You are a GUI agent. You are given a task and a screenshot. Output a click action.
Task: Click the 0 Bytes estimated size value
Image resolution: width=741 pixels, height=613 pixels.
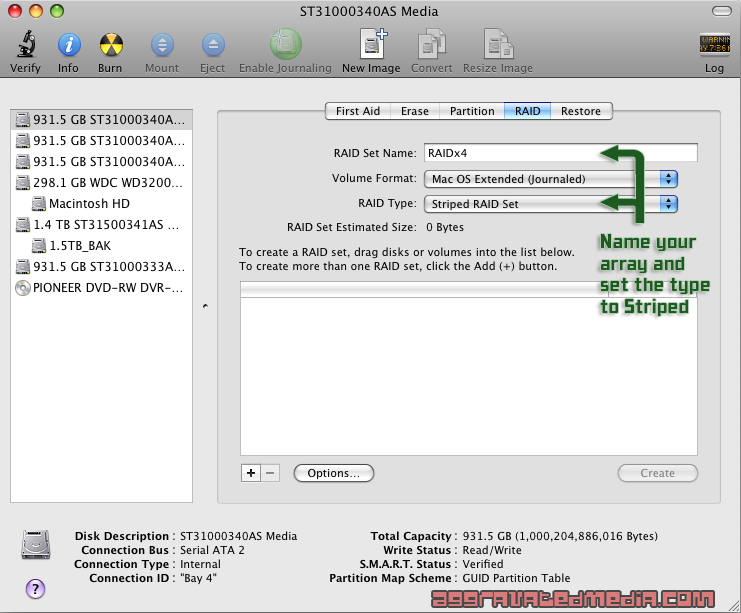(x=445, y=227)
